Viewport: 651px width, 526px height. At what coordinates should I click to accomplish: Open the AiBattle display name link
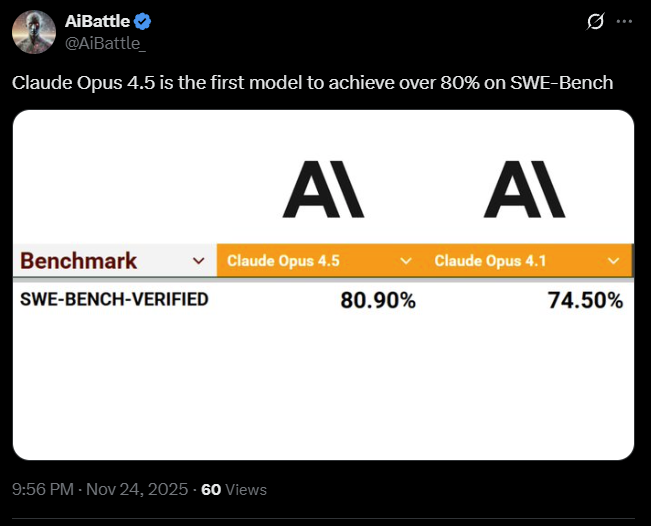click(x=98, y=22)
